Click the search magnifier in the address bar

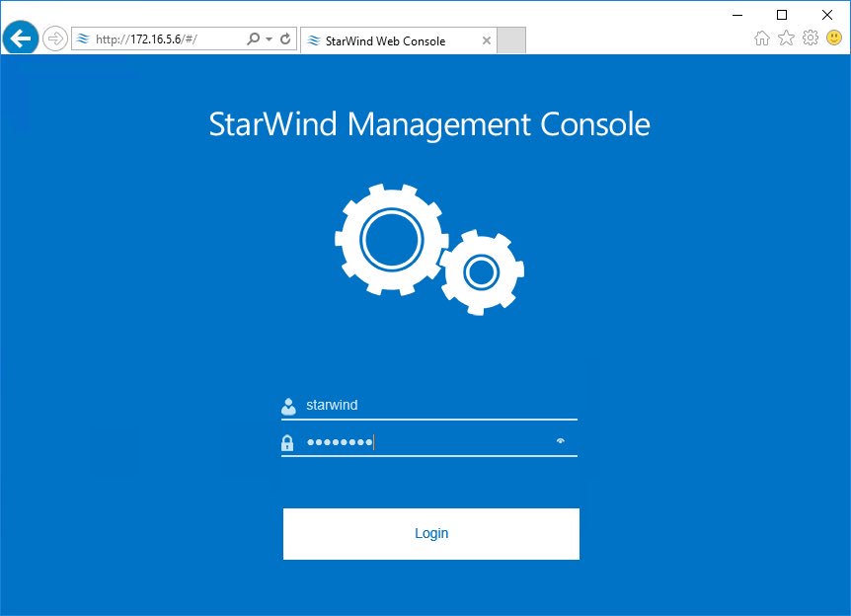tap(254, 39)
